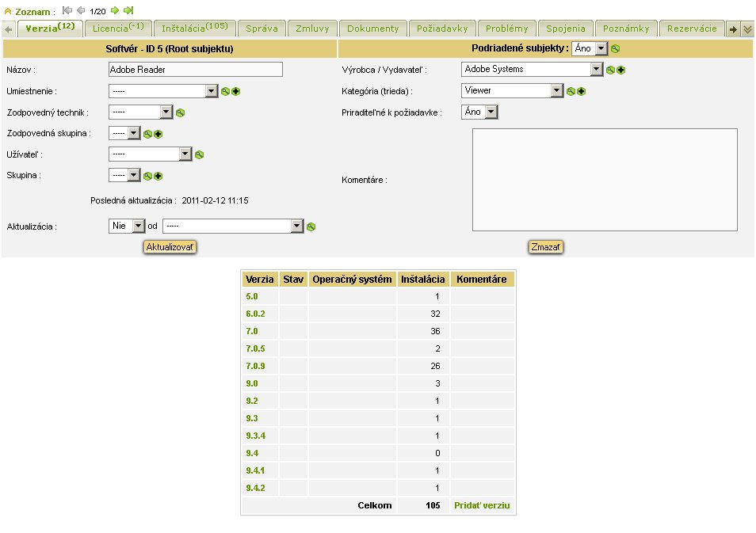Open the Zmluvy tab

coord(312,29)
